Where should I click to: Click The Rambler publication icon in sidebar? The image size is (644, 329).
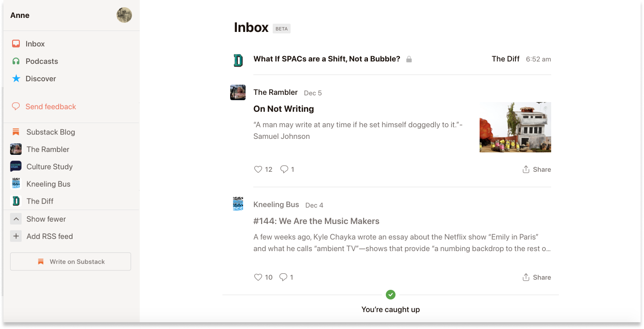click(16, 149)
